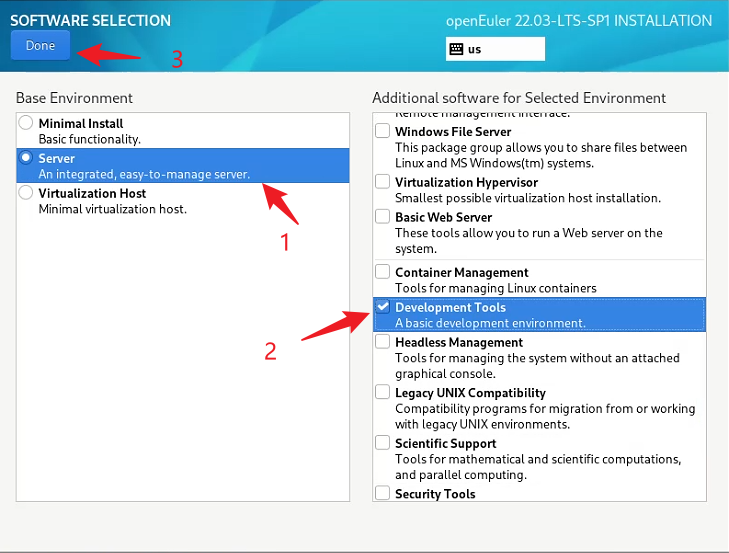729x553 pixels.
Task: Click 'Tools for managing Linux containers' text
Action: [496, 288]
